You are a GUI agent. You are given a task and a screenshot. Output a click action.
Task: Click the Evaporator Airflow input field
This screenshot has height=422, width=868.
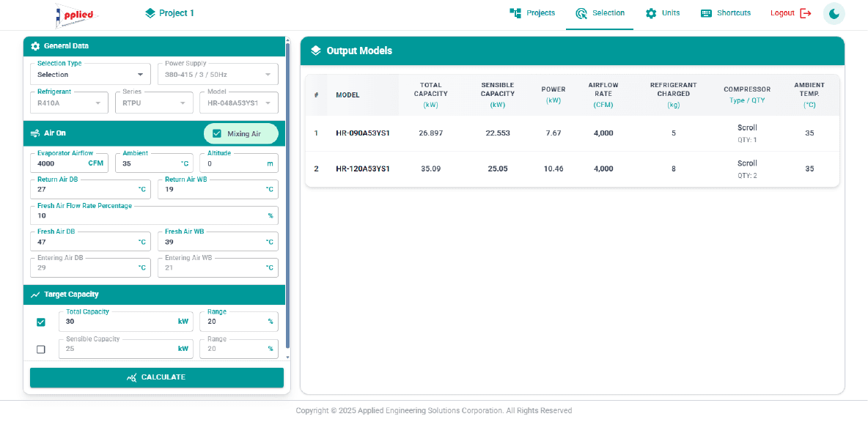pyautogui.click(x=69, y=163)
